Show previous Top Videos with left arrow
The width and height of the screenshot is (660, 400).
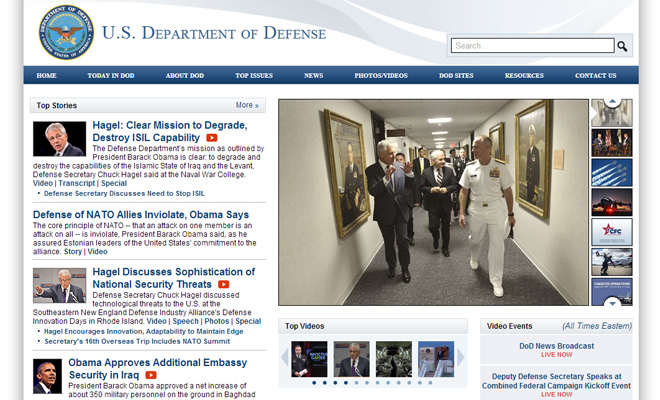285,358
